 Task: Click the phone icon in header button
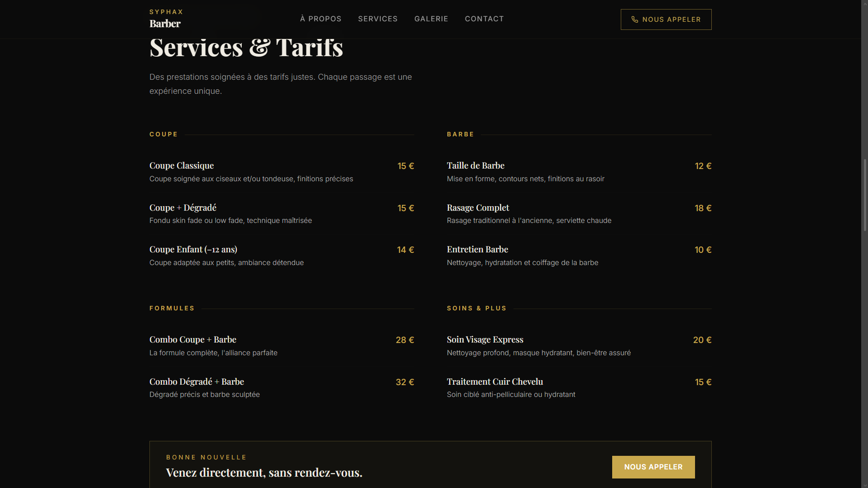(x=635, y=19)
